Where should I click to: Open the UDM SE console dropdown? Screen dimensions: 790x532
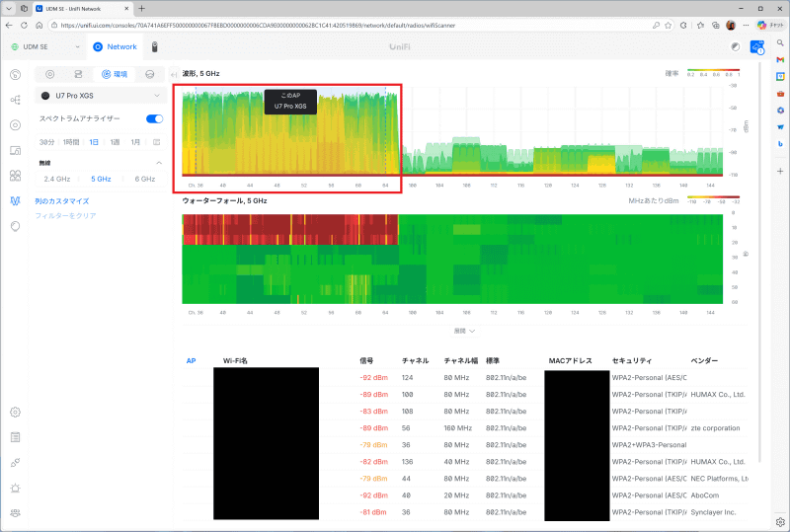(x=45, y=46)
